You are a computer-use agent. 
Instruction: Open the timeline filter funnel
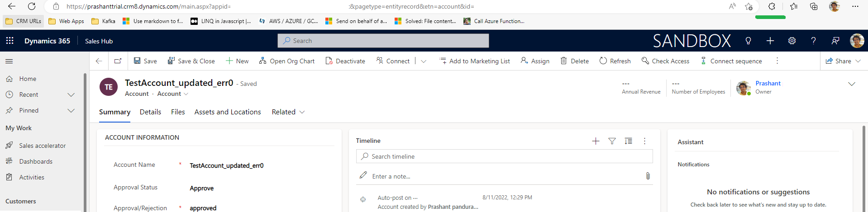612,141
